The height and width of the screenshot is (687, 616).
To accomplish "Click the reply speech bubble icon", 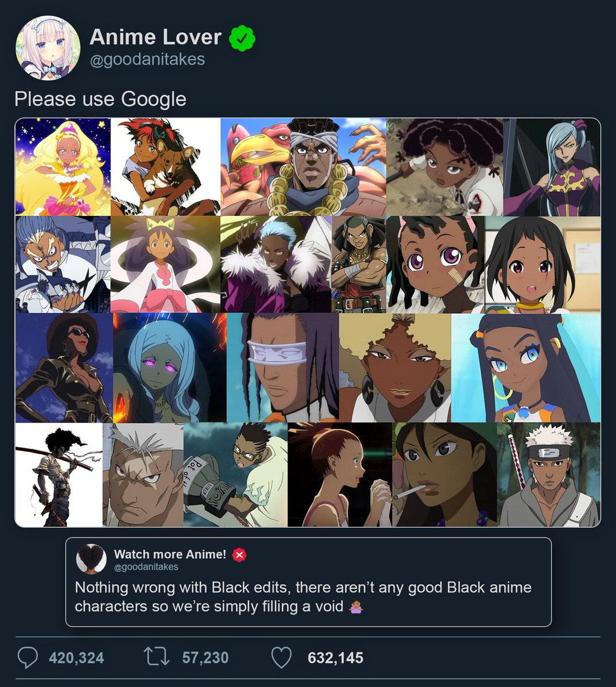I will point(27,658).
